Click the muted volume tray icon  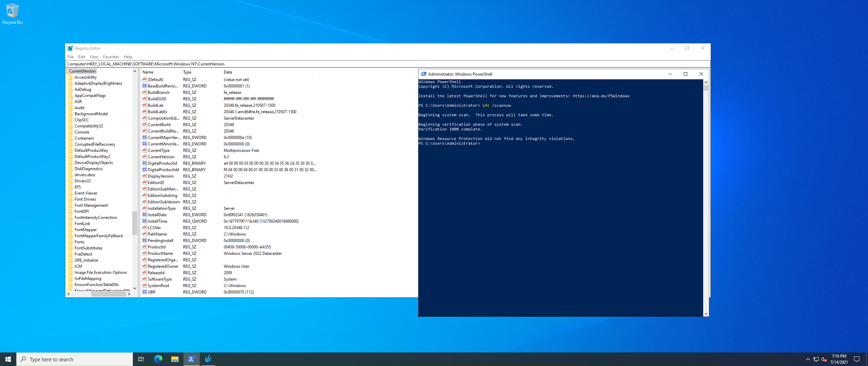824,359
